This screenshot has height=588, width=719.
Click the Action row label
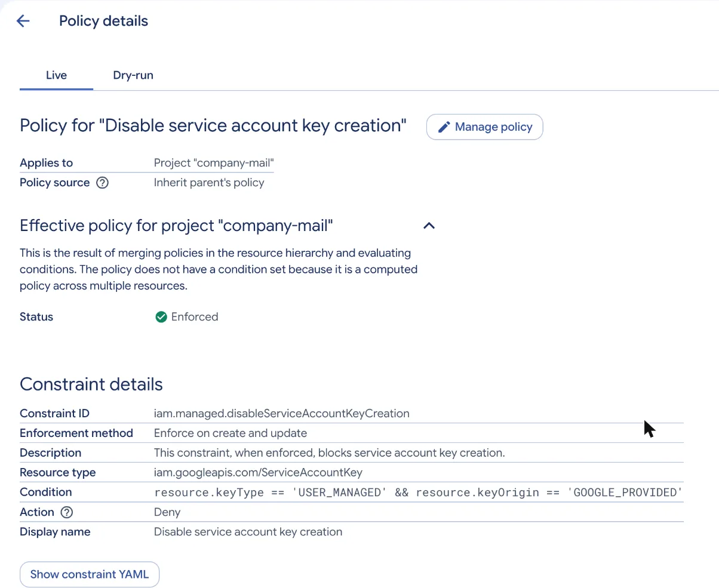click(x=37, y=512)
